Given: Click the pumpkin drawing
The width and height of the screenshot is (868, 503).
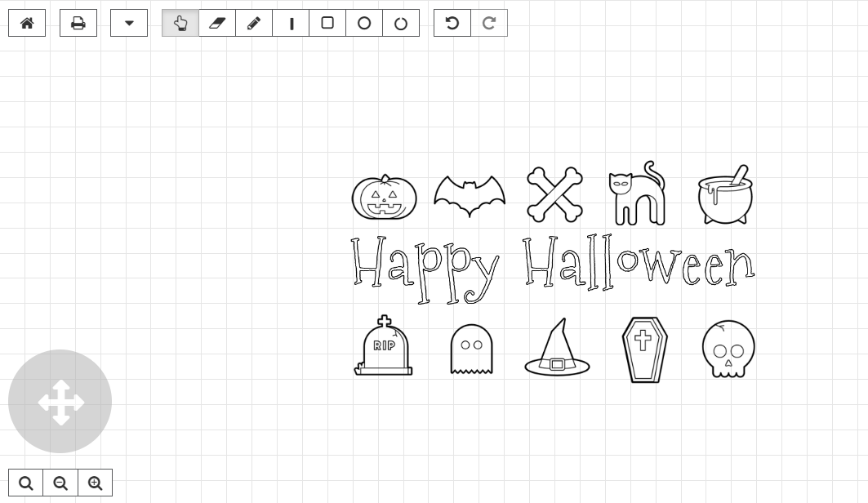Looking at the screenshot, I should (x=384, y=196).
